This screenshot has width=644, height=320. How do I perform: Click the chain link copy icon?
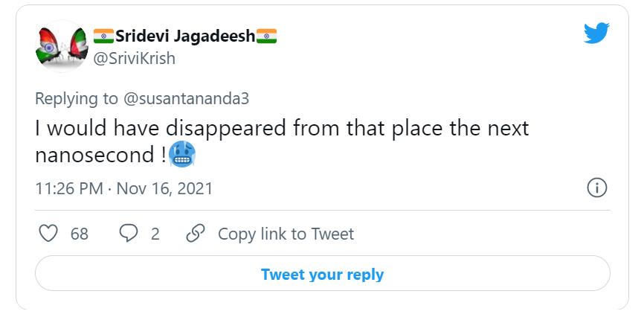pos(196,234)
